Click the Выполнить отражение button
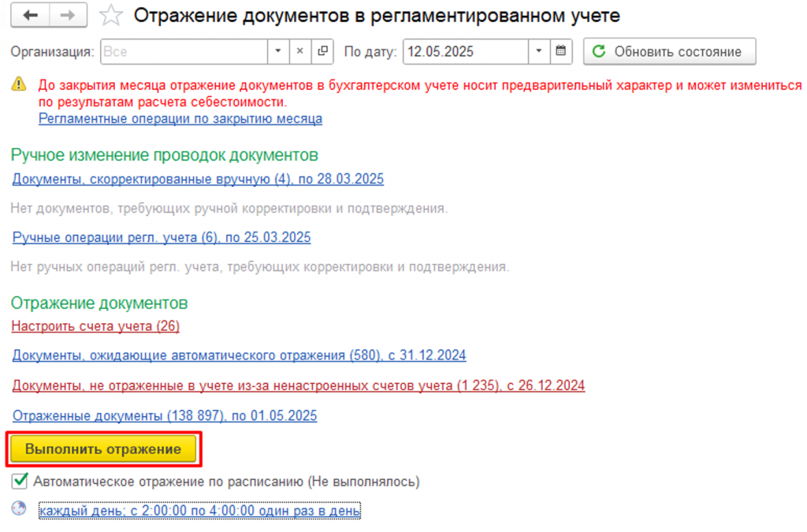 pos(103,449)
